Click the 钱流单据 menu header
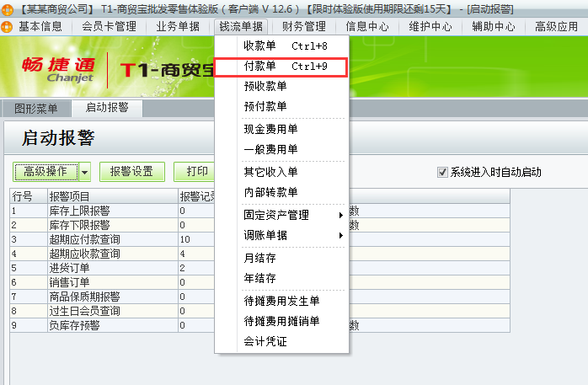This screenshot has width=588, height=385. point(241,27)
